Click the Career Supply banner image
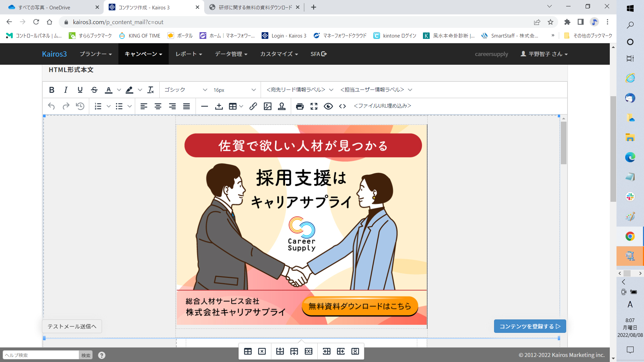This screenshot has height=362, width=644. (x=302, y=225)
